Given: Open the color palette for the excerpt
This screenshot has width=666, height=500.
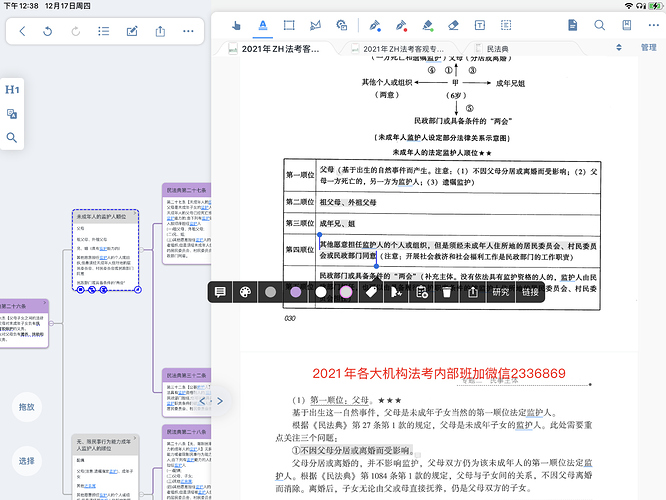Looking at the screenshot, I should (x=245, y=292).
